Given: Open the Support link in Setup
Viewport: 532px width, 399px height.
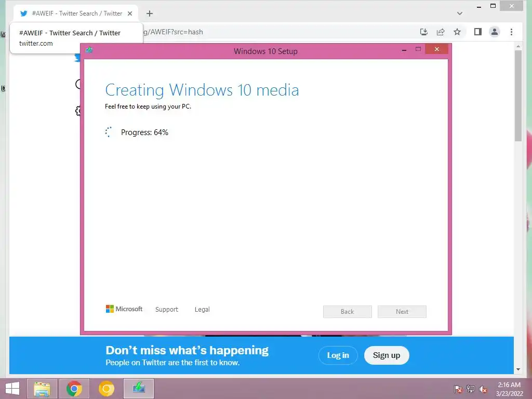Looking at the screenshot, I should [x=167, y=310].
